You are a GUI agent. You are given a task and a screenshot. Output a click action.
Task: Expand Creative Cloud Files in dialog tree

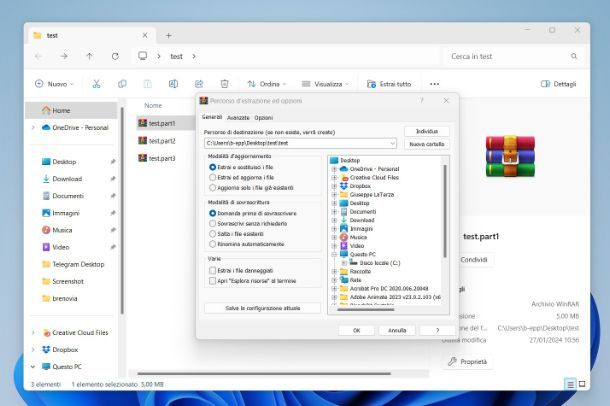334,178
